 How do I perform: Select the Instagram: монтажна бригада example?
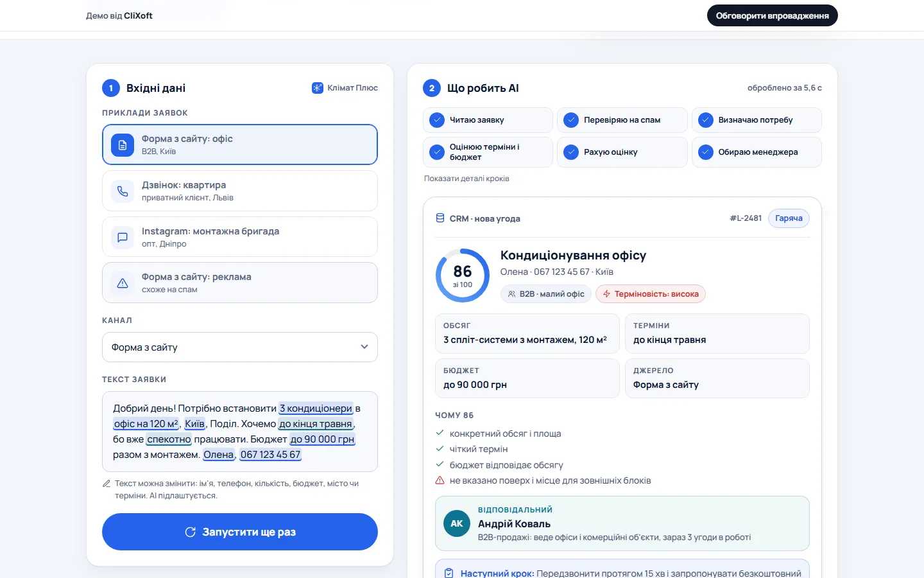[x=240, y=237]
